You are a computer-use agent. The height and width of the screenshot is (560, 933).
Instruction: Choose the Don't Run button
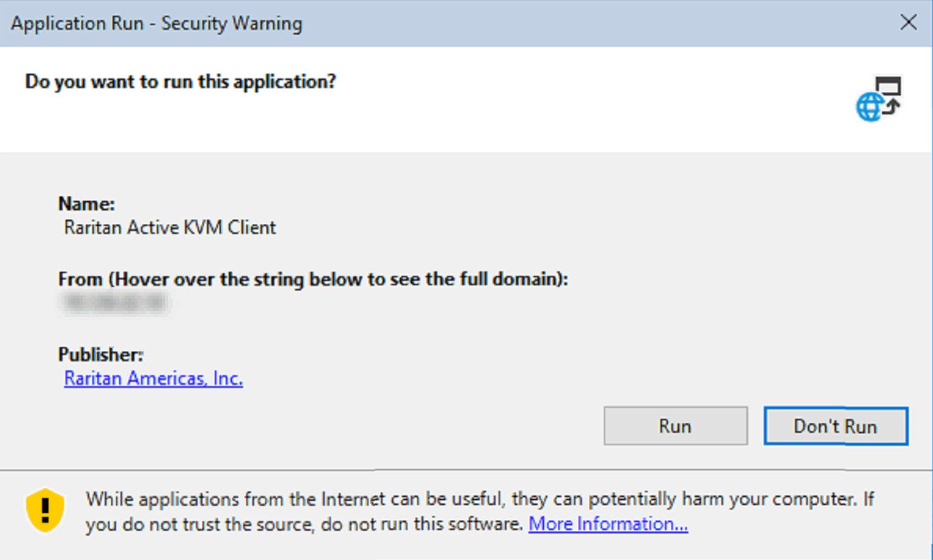[x=836, y=426]
